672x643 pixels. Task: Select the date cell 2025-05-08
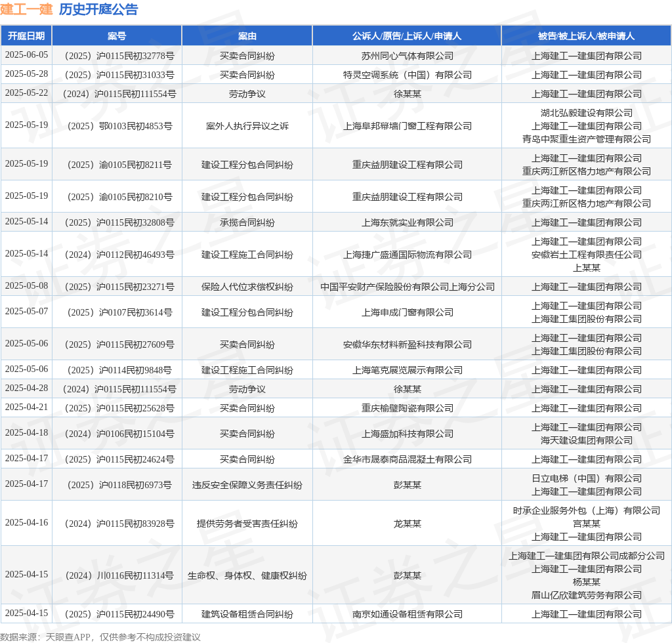click(x=26, y=285)
